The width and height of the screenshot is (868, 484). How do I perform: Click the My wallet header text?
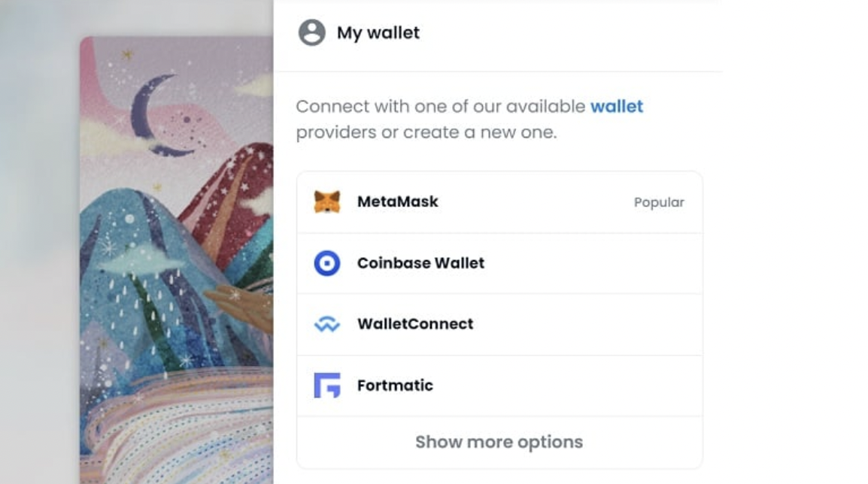coord(378,33)
